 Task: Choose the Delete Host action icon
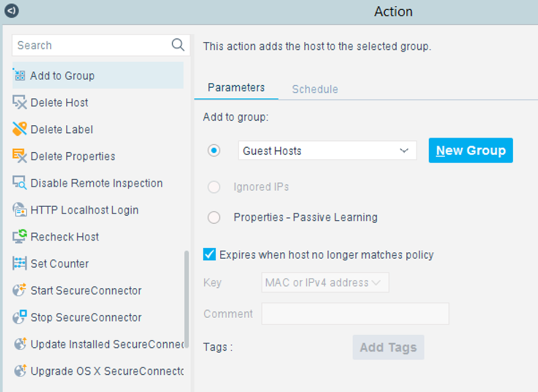[19, 102]
